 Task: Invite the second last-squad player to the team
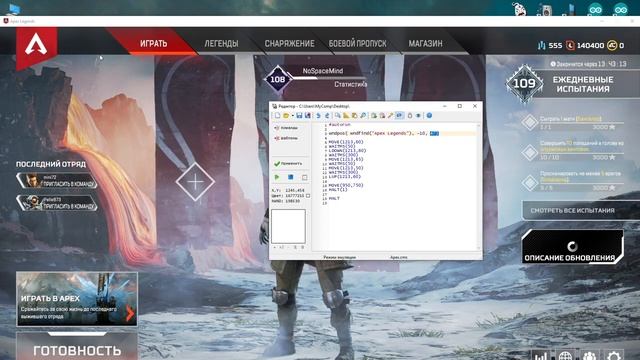coord(57,203)
